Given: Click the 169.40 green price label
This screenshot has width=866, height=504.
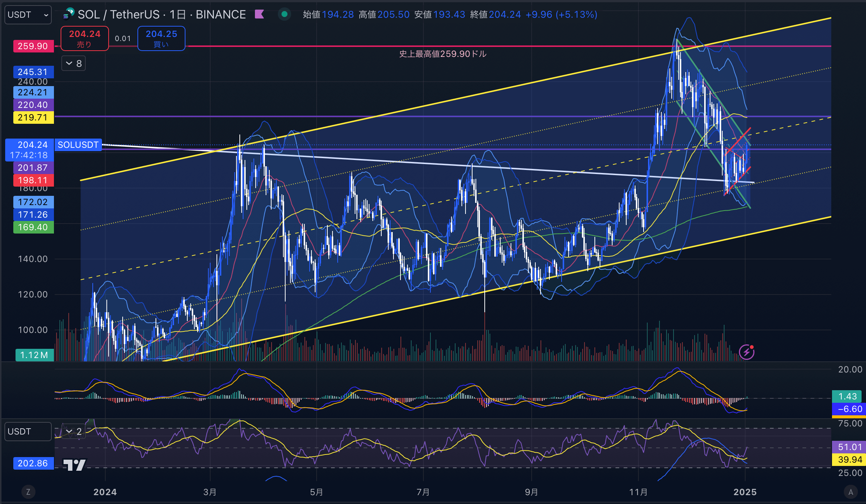Looking at the screenshot, I should (x=33, y=227).
